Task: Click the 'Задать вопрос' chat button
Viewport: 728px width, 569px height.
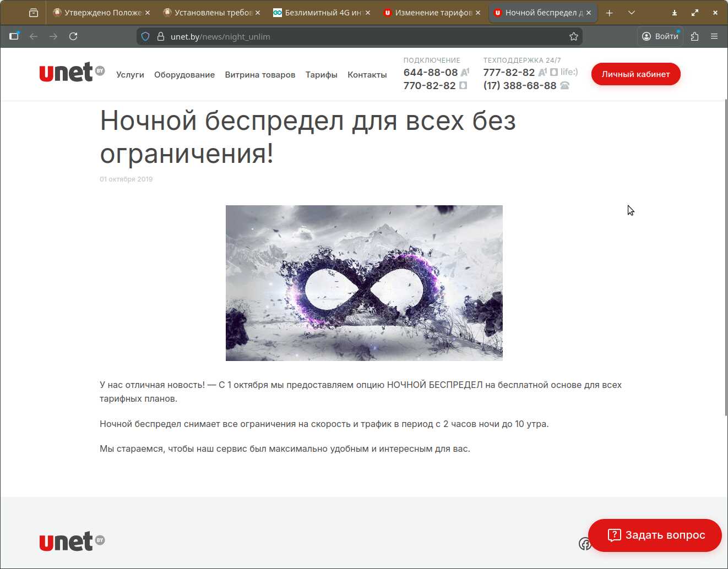Action: click(x=655, y=535)
